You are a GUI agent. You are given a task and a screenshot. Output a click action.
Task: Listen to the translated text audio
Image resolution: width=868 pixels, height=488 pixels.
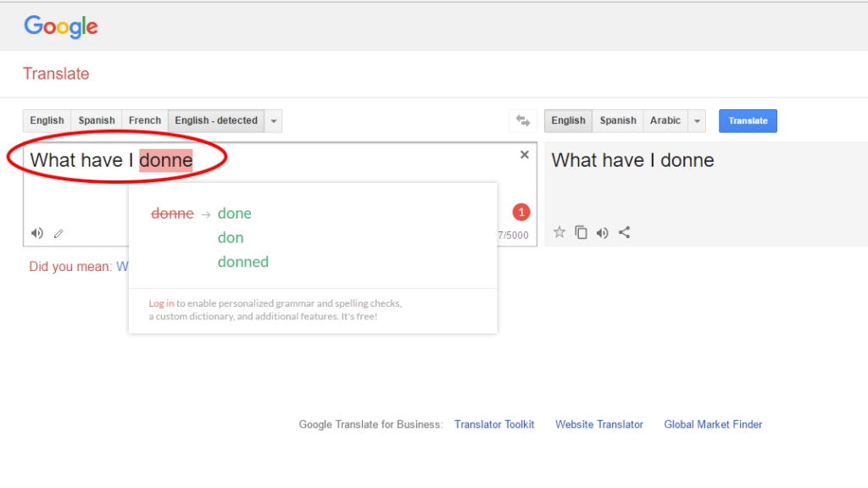(603, 233)
